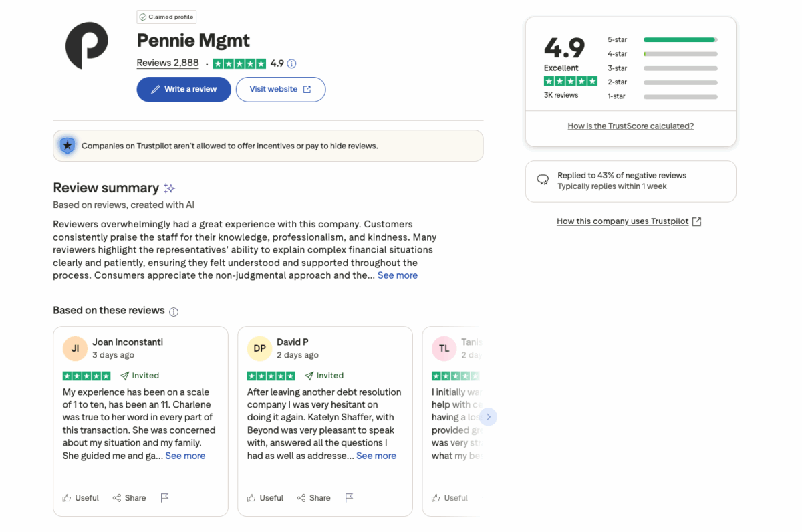
Task: Mark David P's review as Useful
Action: click(x=265, y=497)
